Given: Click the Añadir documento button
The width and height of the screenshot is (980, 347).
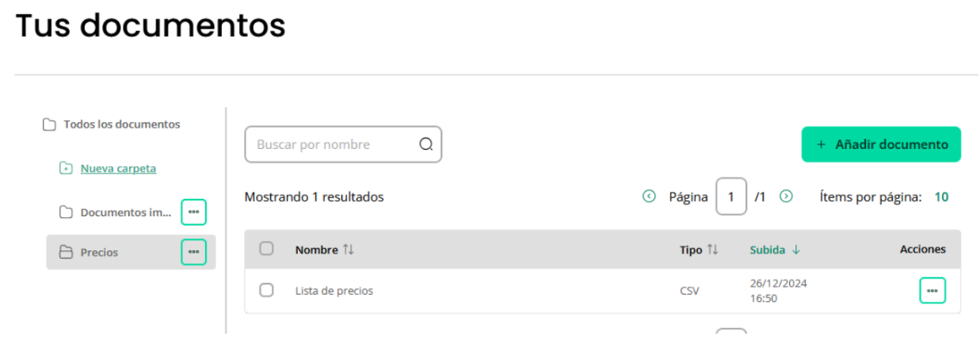Looking at the screenshot, I should (x=881, y=144).
